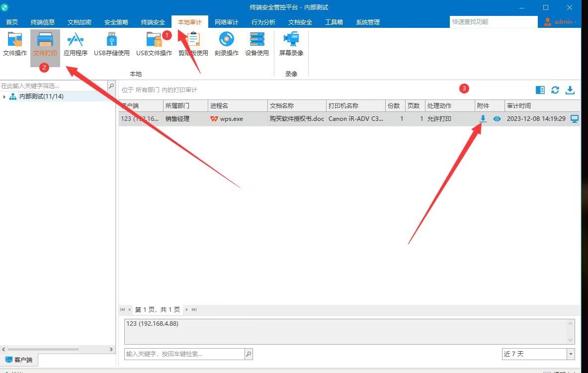Open the 系统管理 tab

(368, 22)
